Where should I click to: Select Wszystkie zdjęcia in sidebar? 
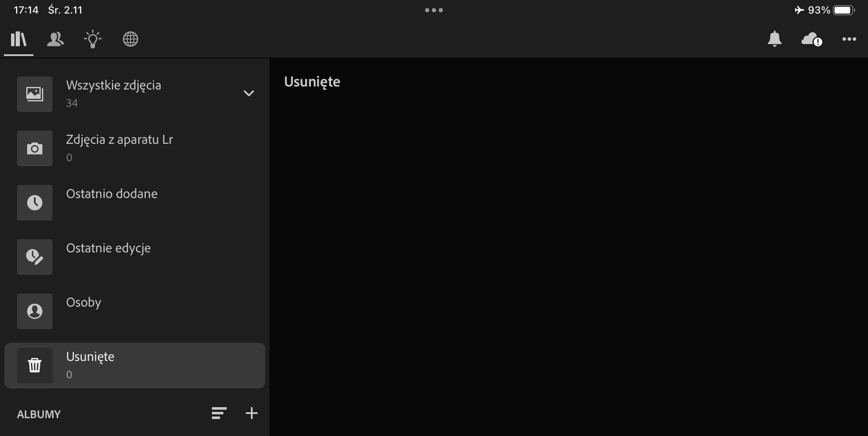pos(135,94)
